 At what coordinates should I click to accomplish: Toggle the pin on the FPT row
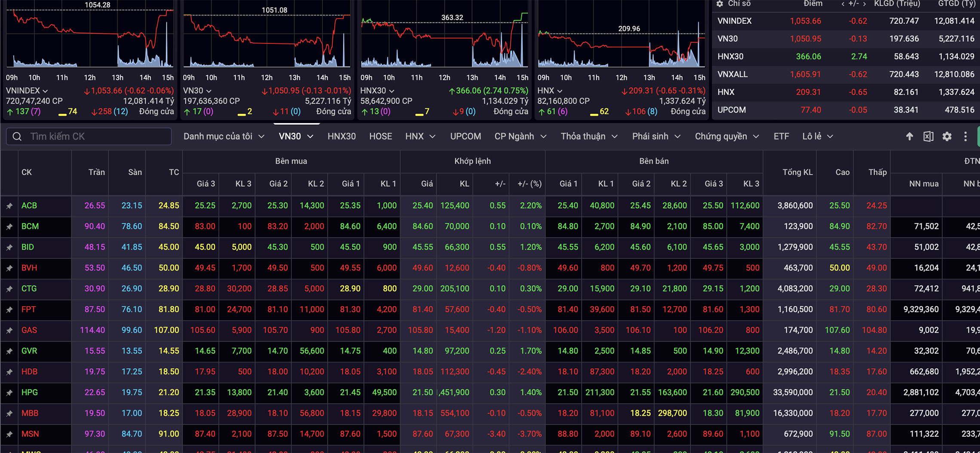[9, 310]
